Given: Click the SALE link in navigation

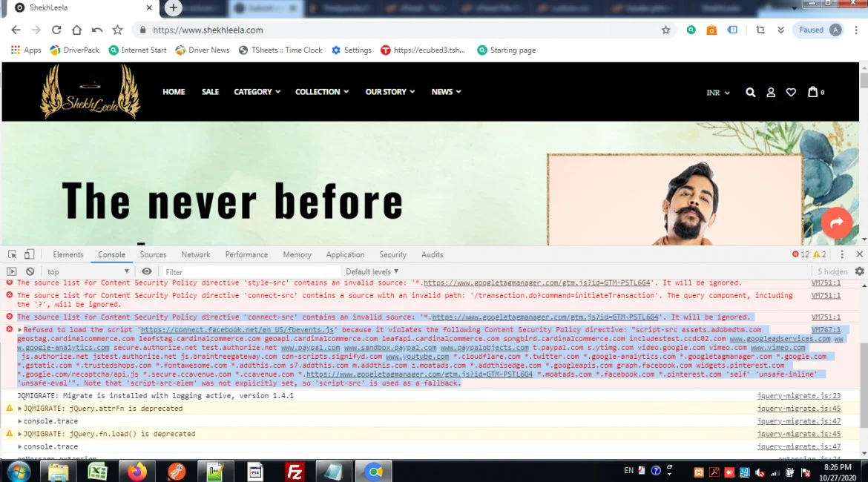Looking at the screenshot, I should click(x=210, y=92).
